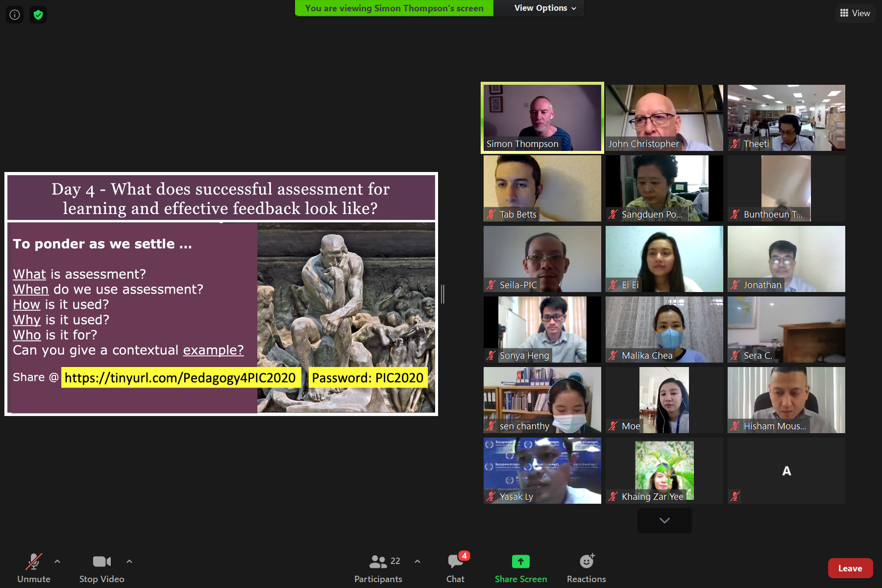This screenshot has height=588, width=882.
Task: Open the Chat panel
Action: pos(456,568)
